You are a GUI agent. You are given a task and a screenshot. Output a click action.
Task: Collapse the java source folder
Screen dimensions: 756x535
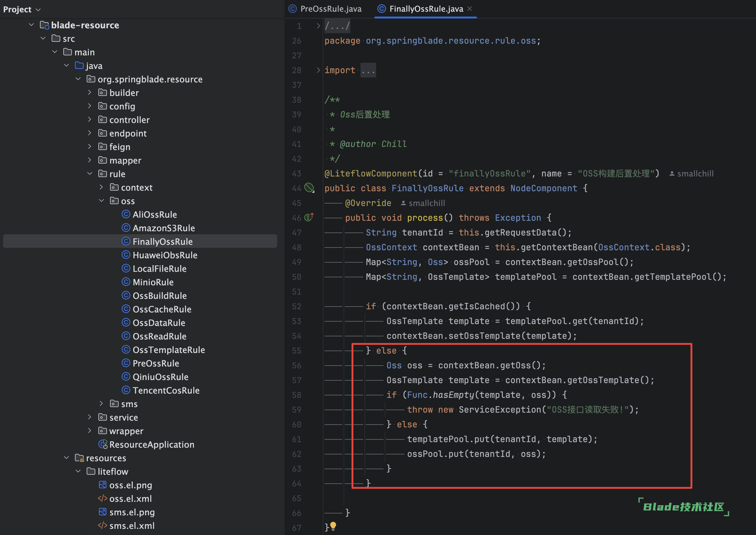[x=66, y=65]
